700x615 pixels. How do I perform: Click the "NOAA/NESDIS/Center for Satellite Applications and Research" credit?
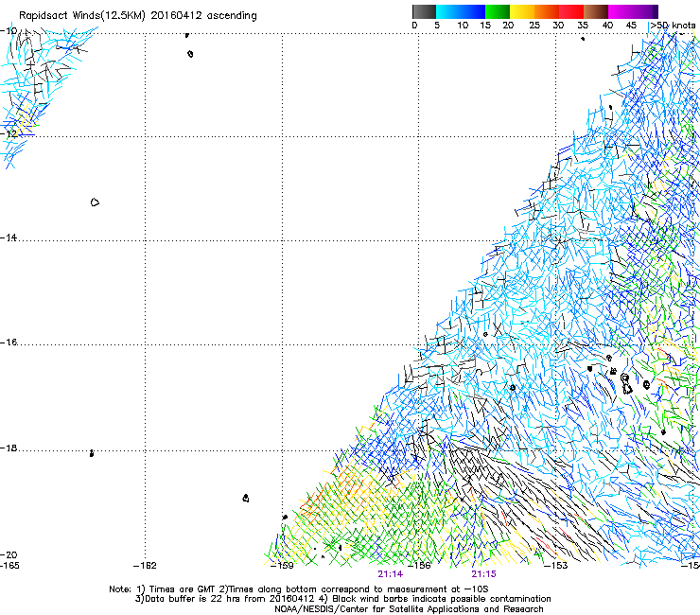[409, 609]
